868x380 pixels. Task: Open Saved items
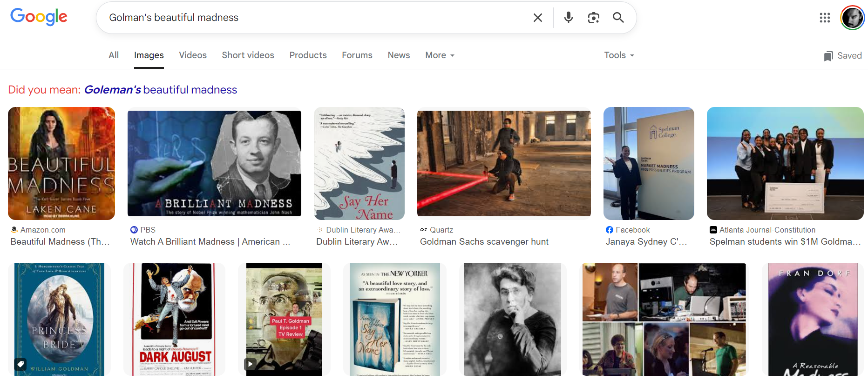point(843,56)
